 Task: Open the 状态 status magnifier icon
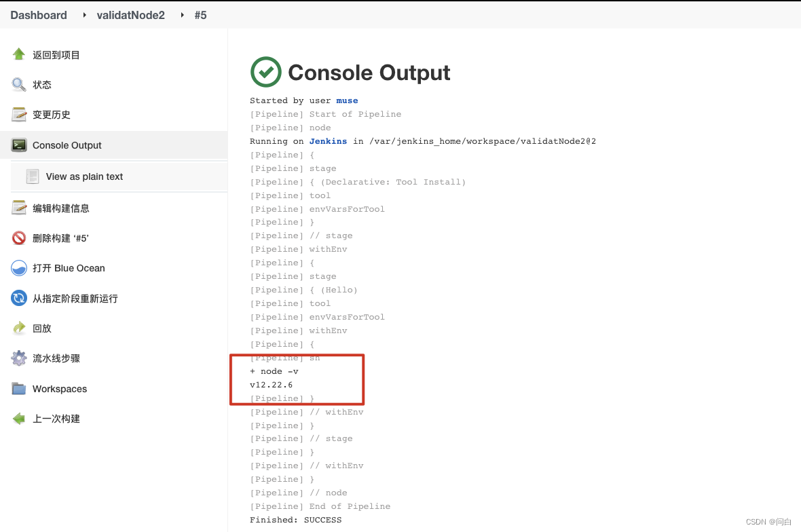point(18,84)
